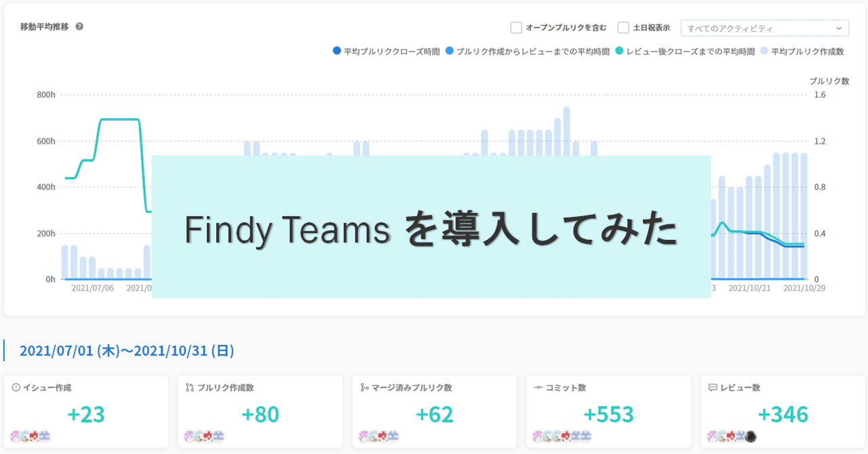Click the commit icon on the コミット数 card
This screenshot has height=454, width=868.
click(x=538, y=387)
